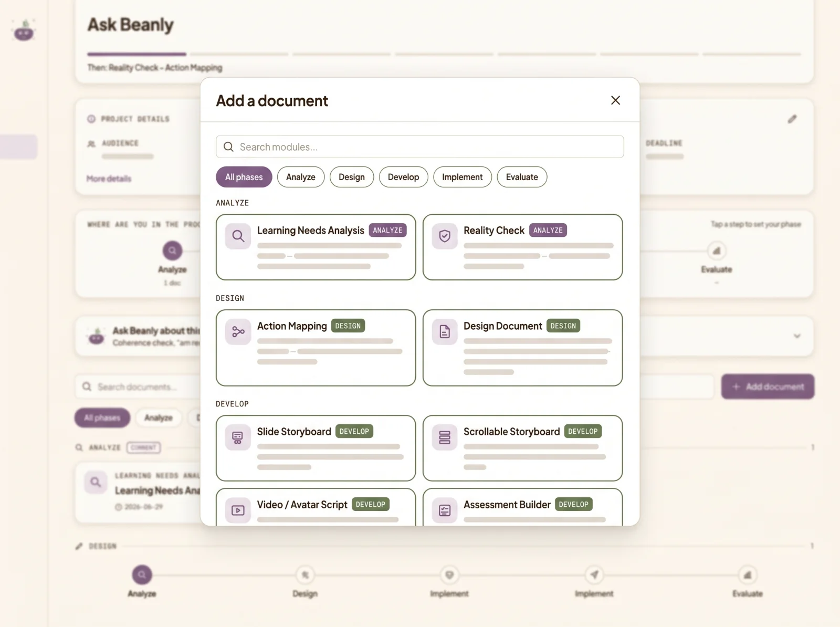
Task: Choose the Learning Needs Analysis module title
Action: pyautogui.click(x=310, y=231)
